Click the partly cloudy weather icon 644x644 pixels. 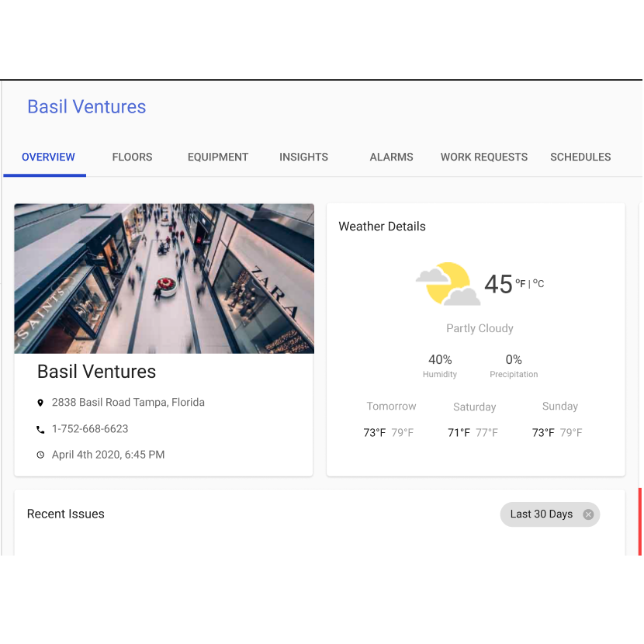click(448, 284)
